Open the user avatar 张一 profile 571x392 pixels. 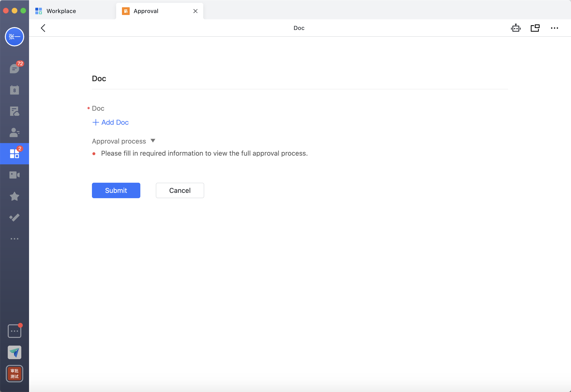pos(15,37)
